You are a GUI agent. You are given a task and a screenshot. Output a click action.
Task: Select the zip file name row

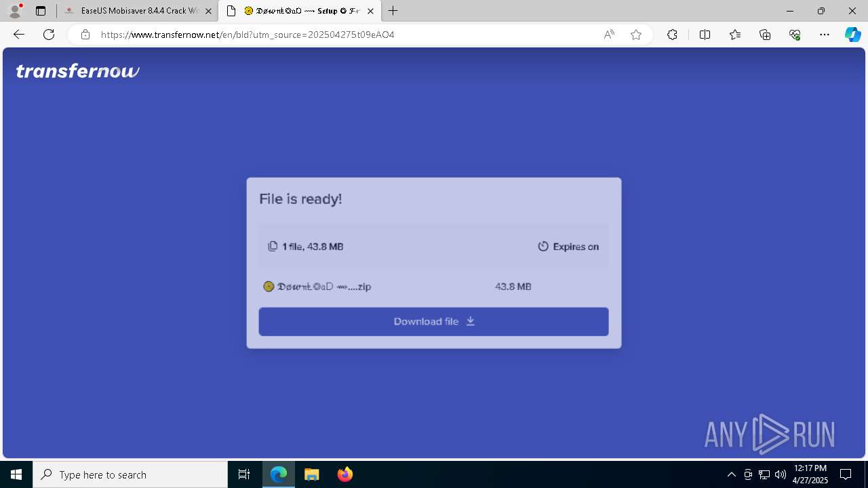433,287
